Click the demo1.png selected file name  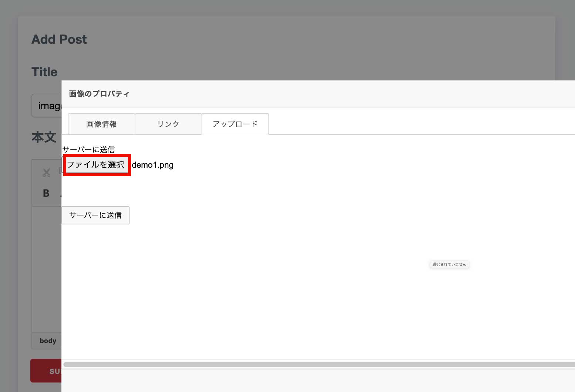tap(152, 165)
